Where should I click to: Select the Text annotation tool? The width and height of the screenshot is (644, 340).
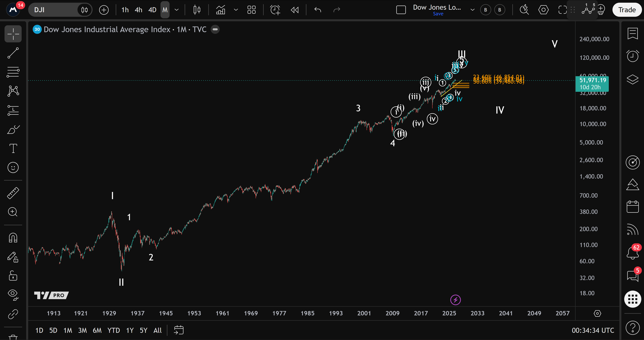click(x=13, y=148)
